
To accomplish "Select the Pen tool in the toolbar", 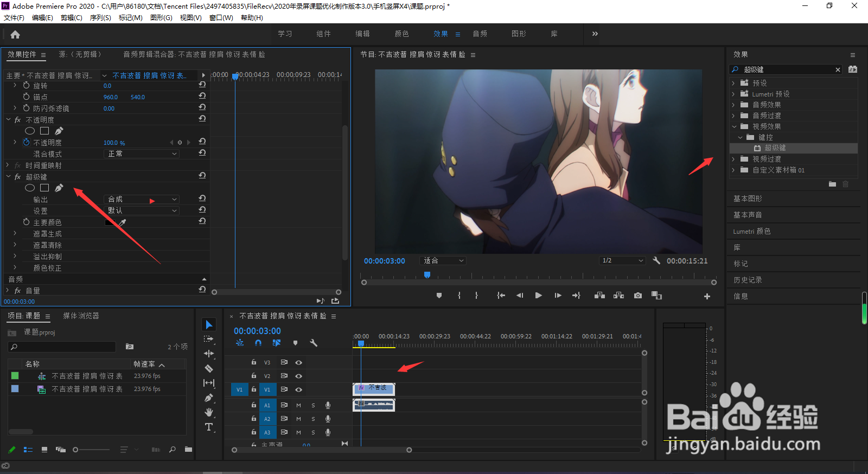I will [209, 398].
